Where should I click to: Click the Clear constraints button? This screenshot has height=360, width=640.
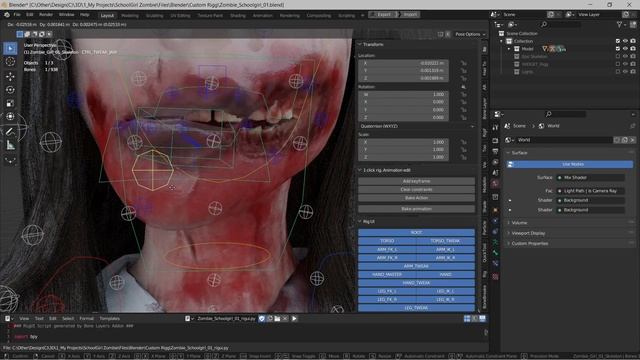point(416,189)
